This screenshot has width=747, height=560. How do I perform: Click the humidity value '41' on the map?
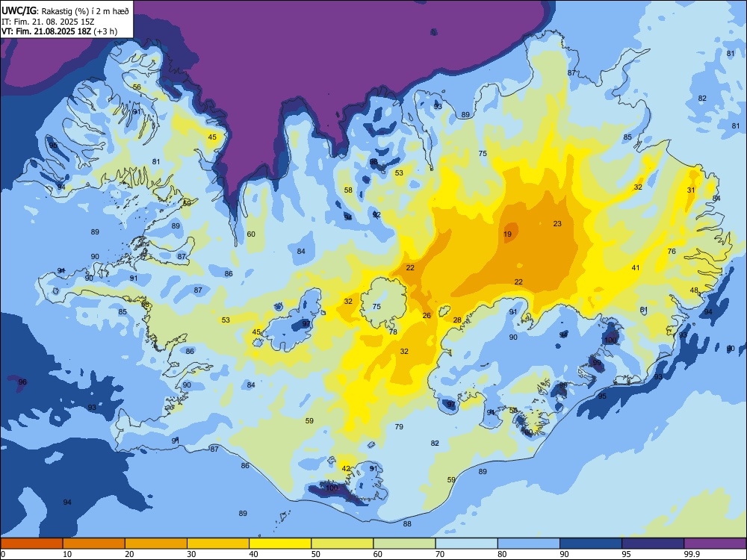[636, 267]
